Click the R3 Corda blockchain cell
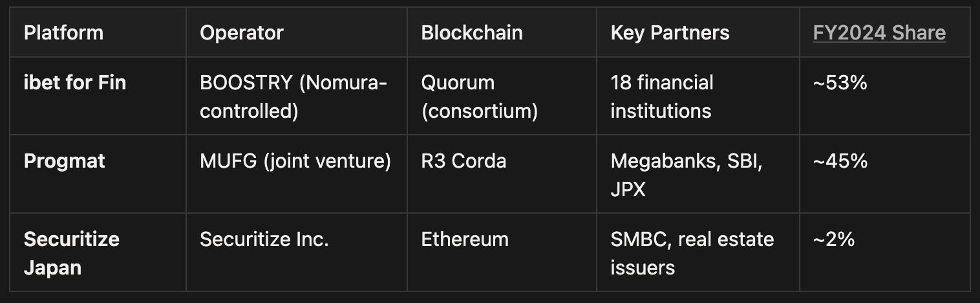 click(463, 161)
